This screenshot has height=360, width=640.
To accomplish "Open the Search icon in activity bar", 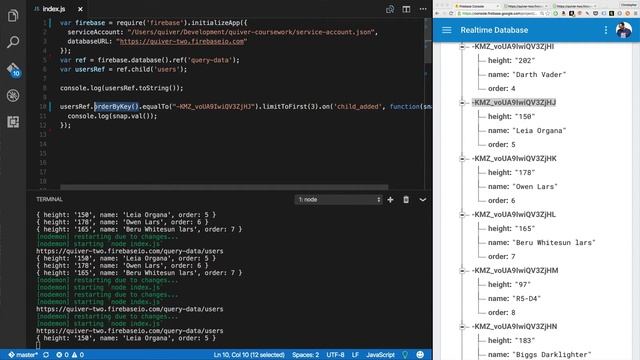I will [13, 42].
